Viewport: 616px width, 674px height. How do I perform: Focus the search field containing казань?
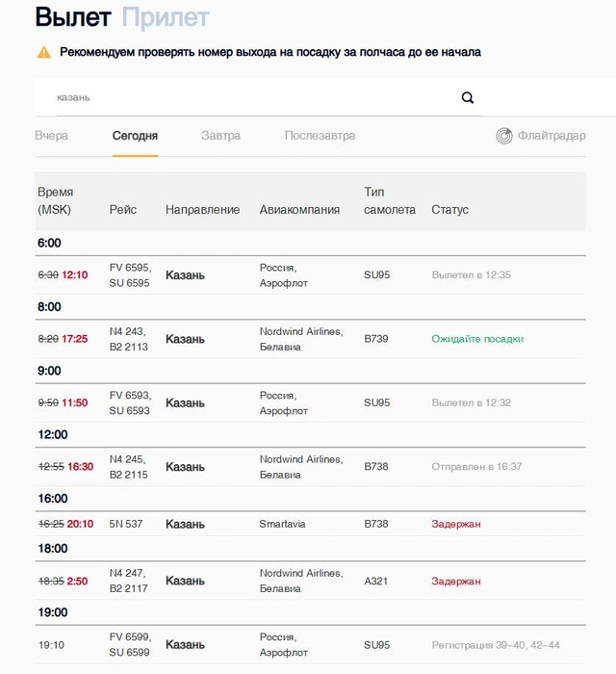point(258,97)
